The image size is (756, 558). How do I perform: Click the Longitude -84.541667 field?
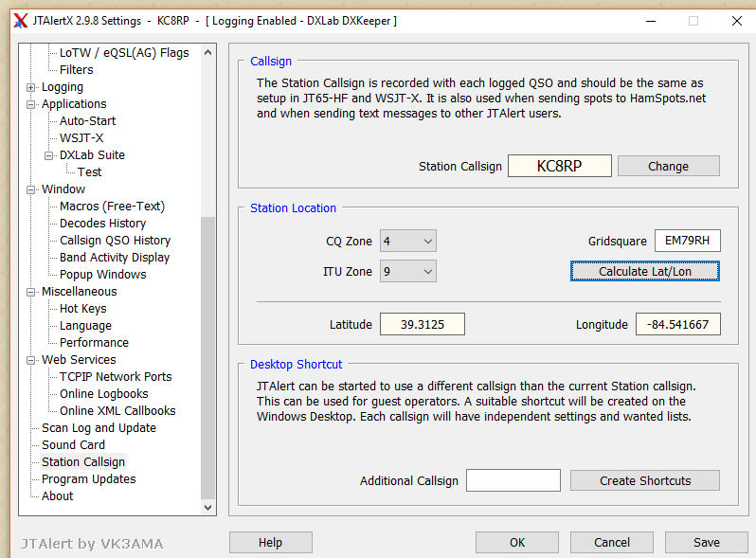click(x=678, y=324)
